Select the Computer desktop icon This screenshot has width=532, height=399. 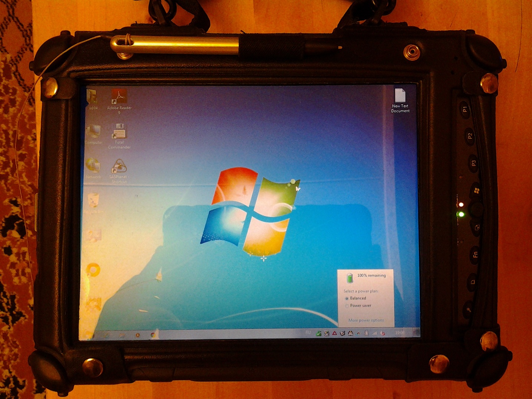(93, 135)
